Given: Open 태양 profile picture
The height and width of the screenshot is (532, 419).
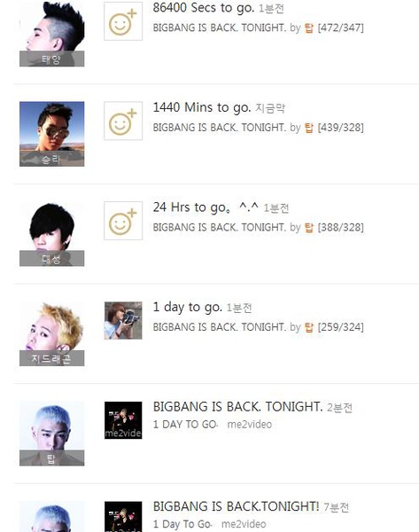Looking at the screenshot, I should tap(52, 34).
